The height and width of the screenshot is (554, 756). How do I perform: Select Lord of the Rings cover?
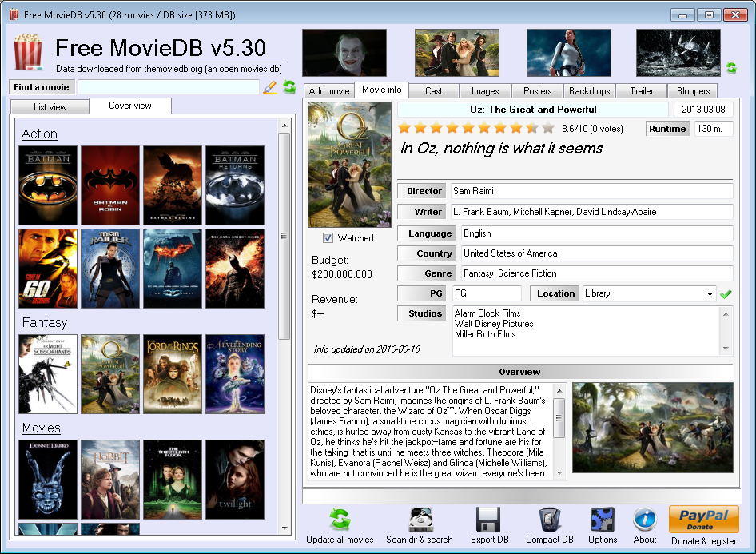173,374
